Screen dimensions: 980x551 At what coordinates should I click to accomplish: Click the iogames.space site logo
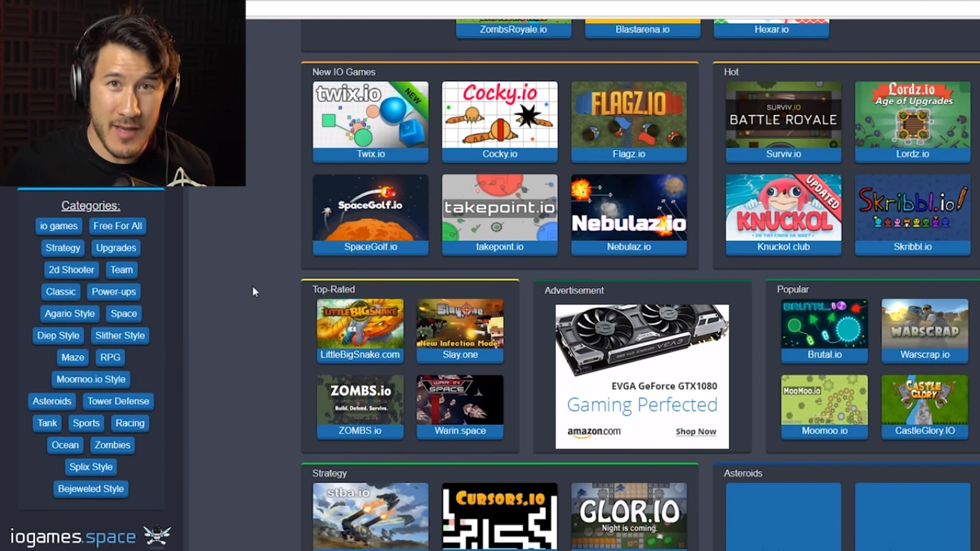point(73,537)
